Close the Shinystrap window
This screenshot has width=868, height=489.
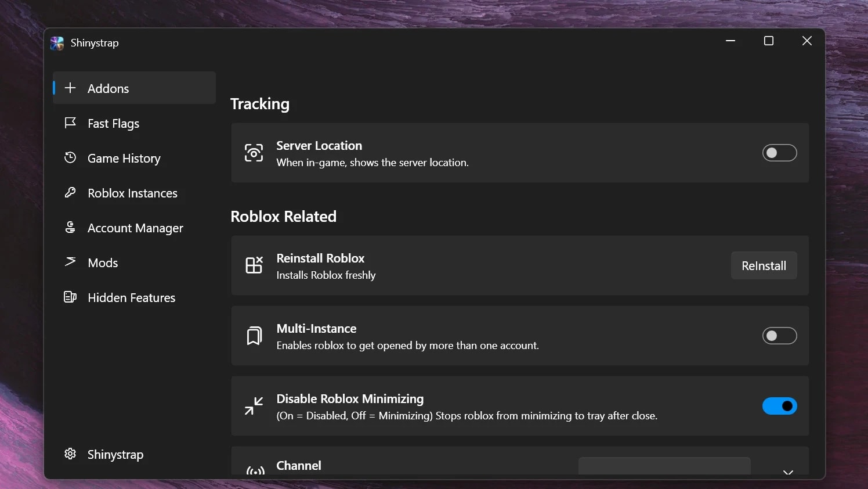(806, 41)
